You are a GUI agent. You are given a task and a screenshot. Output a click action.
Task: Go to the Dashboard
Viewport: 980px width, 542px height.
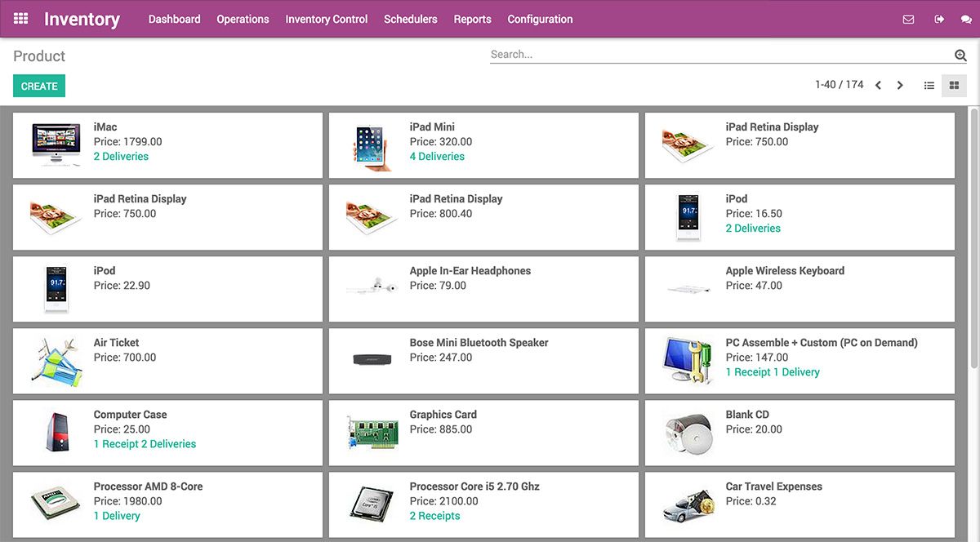(174, 18)
